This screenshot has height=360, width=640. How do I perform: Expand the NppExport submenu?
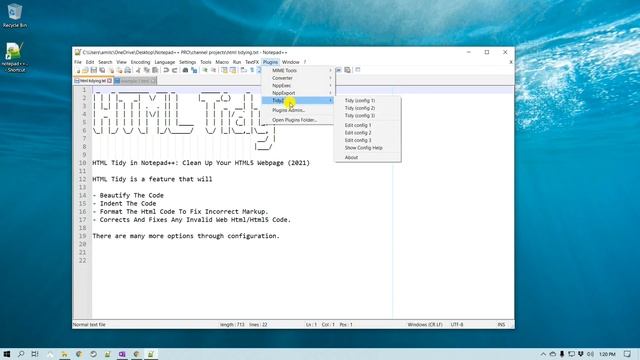(298, 93)
